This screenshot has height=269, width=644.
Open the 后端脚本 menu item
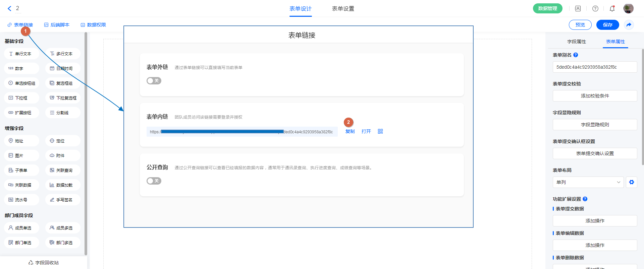57,25
